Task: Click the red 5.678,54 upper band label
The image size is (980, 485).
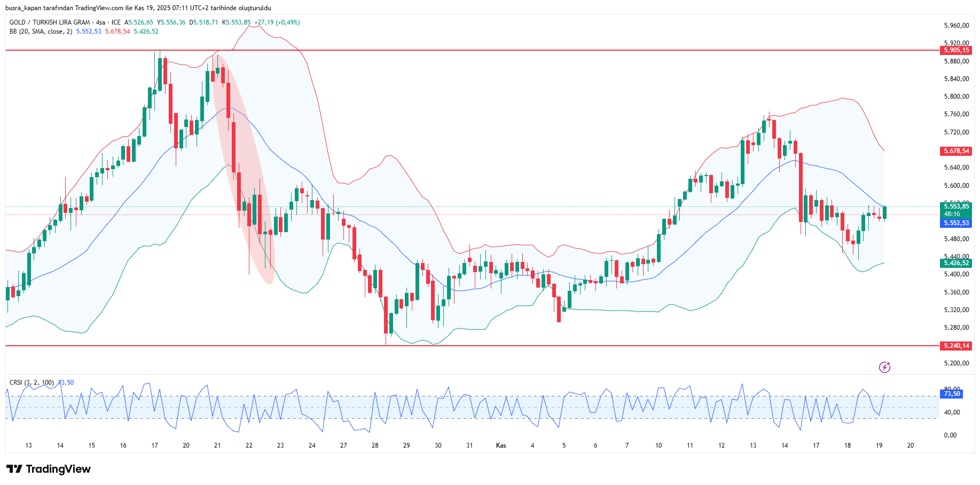Action: pyautogui.click(x=956, y=151)
